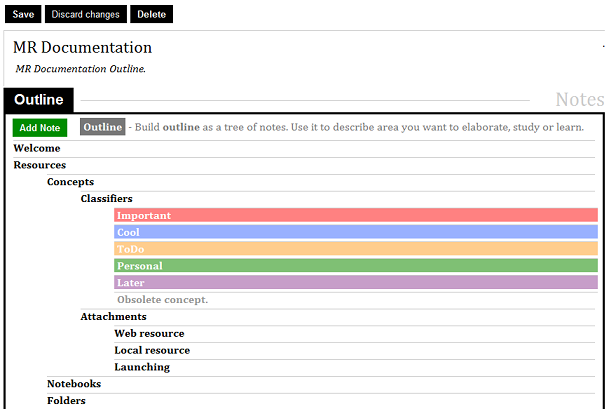This screenshot has height=409, width=609.
Task: Open the Resources note
Action: [40, 165]
